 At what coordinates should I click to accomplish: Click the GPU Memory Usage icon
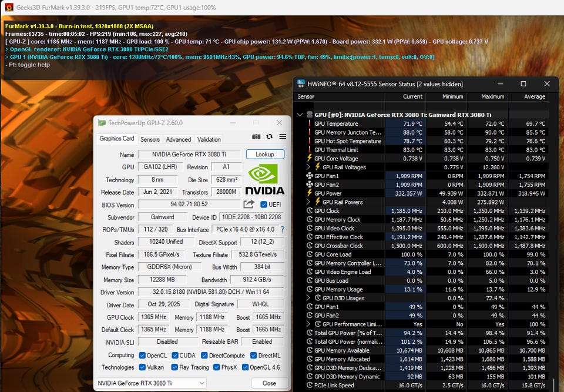[310, 289]
